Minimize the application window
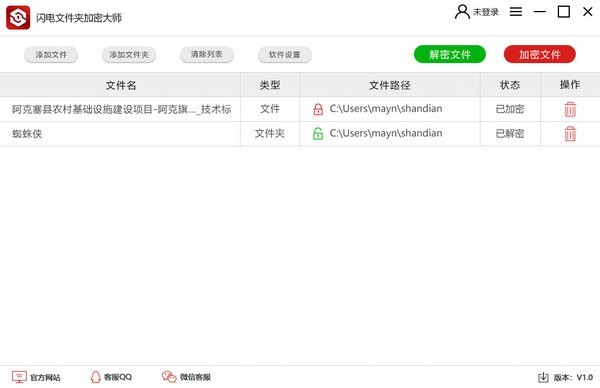 (540, 12)
